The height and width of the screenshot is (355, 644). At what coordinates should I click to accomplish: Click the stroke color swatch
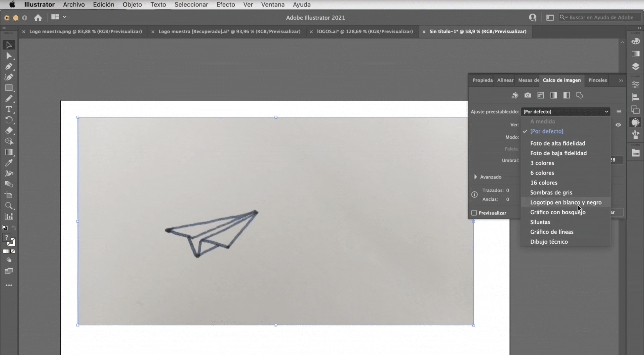click(12, 242)
